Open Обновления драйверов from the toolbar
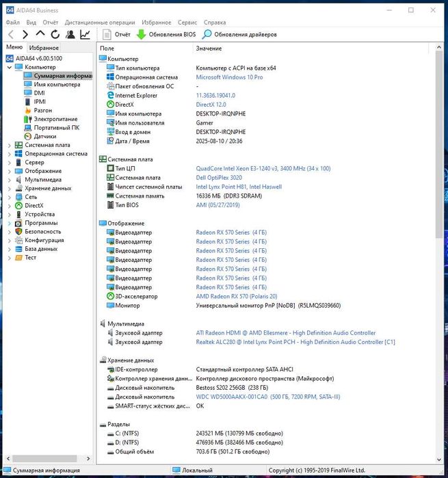The width and height of the screenshot is (448, 478). pyautogui.click(x=239, y=34)
